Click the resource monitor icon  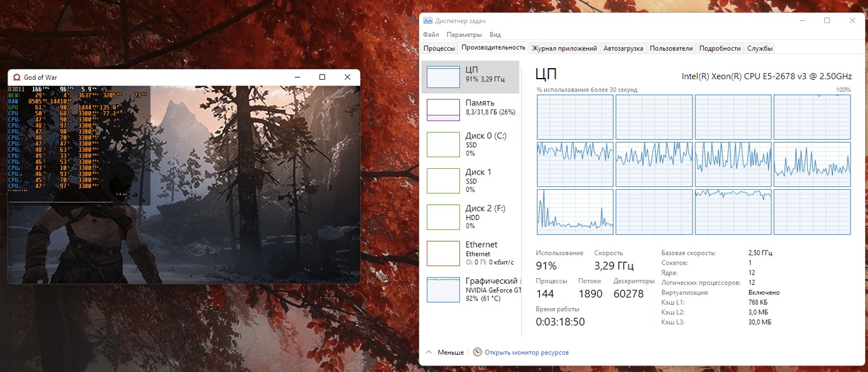[477, 352]
